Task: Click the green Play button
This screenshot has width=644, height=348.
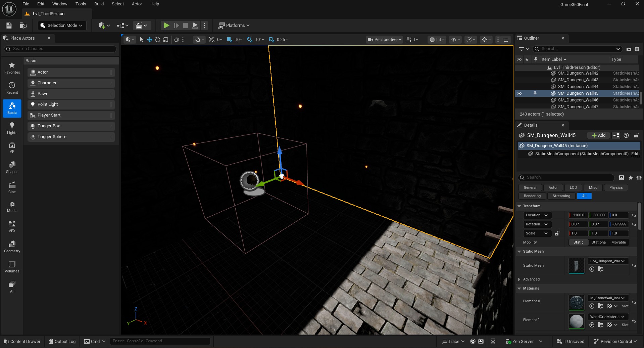Action: (x=166, y=26)
